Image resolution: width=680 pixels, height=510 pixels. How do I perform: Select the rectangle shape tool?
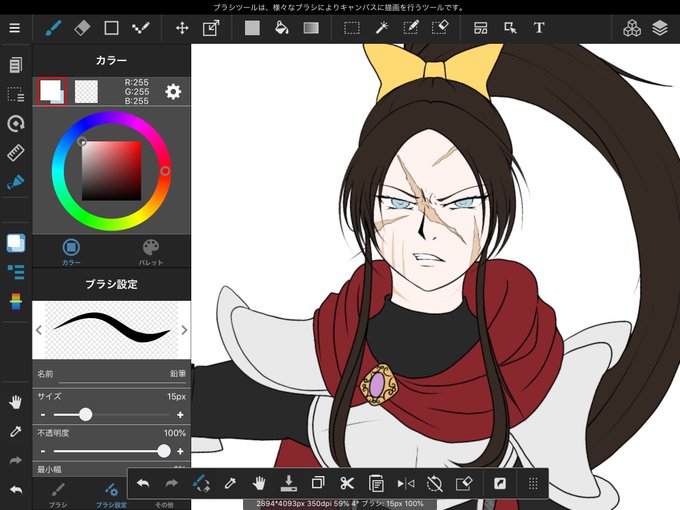click(x=111, y=28)
